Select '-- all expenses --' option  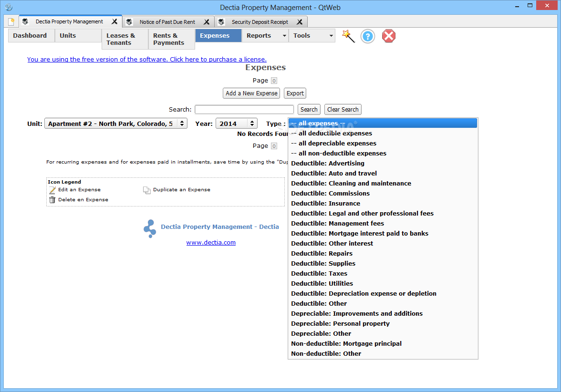383,123
